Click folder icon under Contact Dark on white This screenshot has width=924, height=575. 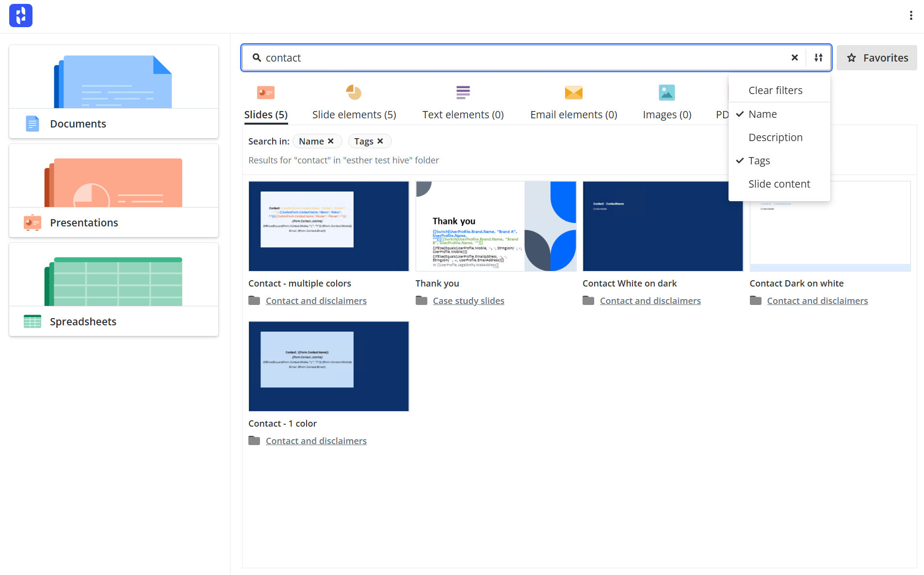pyautogui.click(x=756, y=301)
